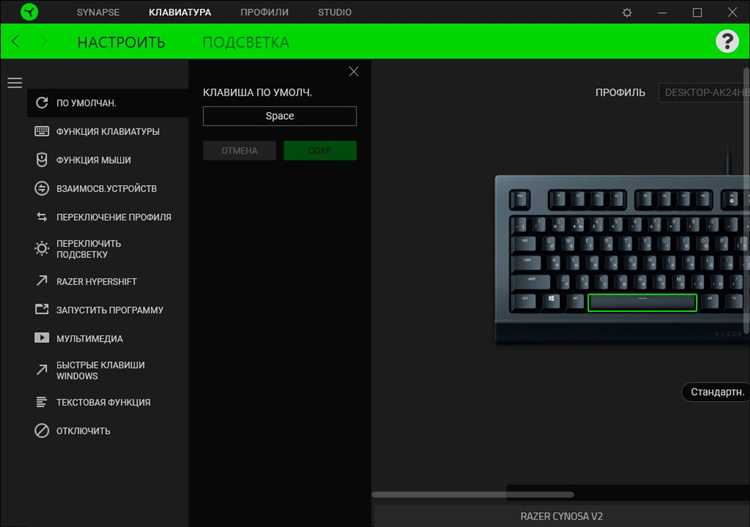Click the Мультимедиа play icon
The width and height of the screenshot is (750, 527).
coord(42,338)
